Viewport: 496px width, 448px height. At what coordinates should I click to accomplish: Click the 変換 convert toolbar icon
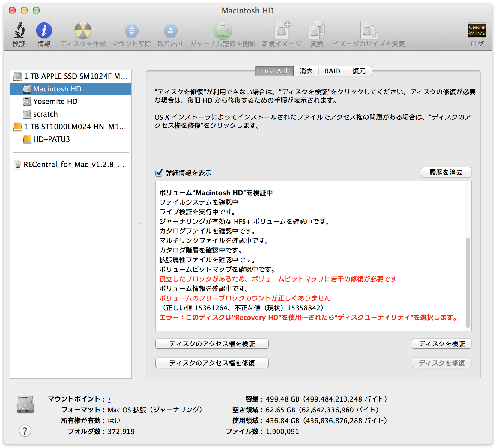317,30
